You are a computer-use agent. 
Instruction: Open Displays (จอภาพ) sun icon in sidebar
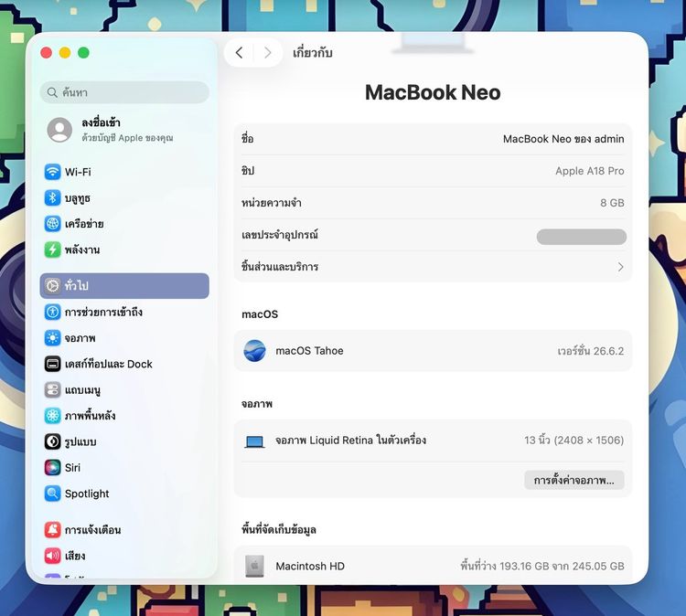(x=52, y=338)
